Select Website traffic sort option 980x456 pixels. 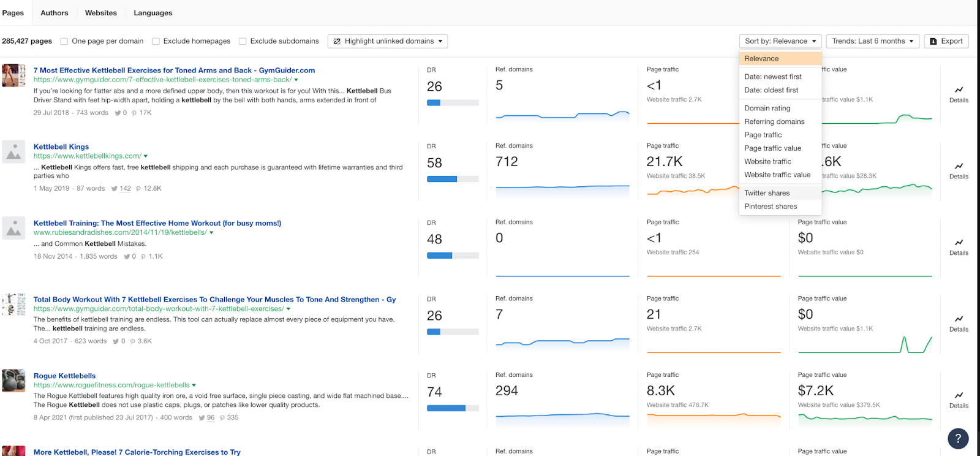(780, 162)
